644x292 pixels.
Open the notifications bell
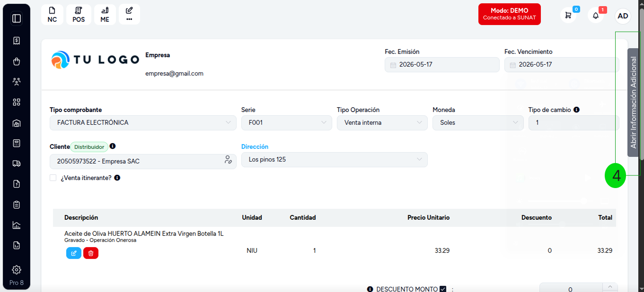pyautogui.click(x=596, y=15)
